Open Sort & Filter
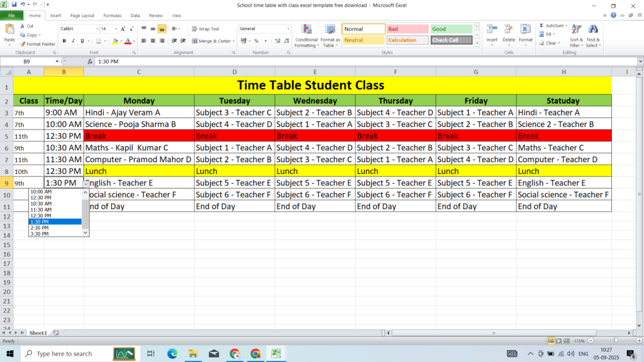The width and height of the screenshot is (644, 362). pos(576,36)
